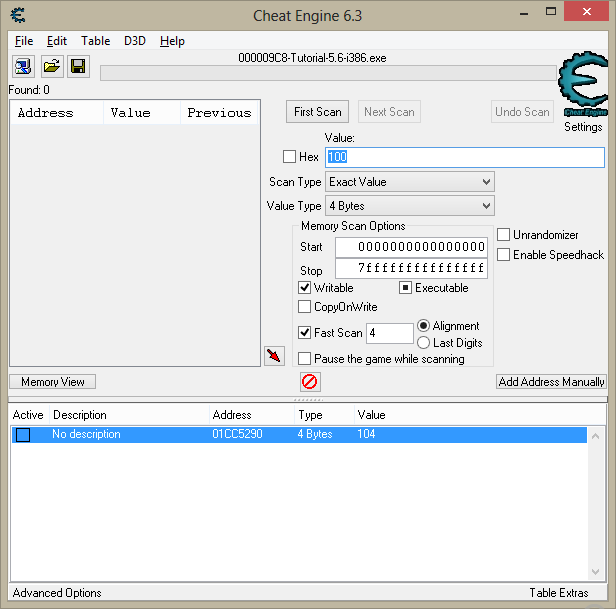Close the Cheat Engine window
This screenshot has width=616, height=609.
[x=587, y=12]
